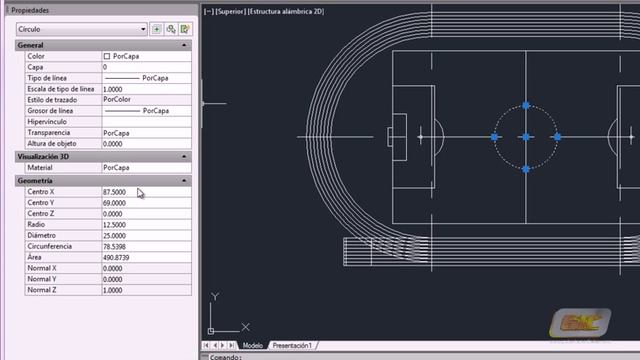
Task: Edit the Escala de tipo de línea value
Action: point(146,89)
